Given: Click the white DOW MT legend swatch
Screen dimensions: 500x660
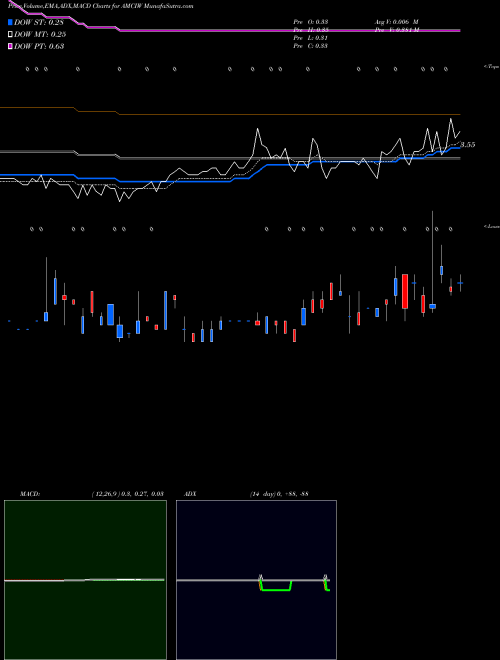Looking at the screenshot, I should click(x=11, y=34).
